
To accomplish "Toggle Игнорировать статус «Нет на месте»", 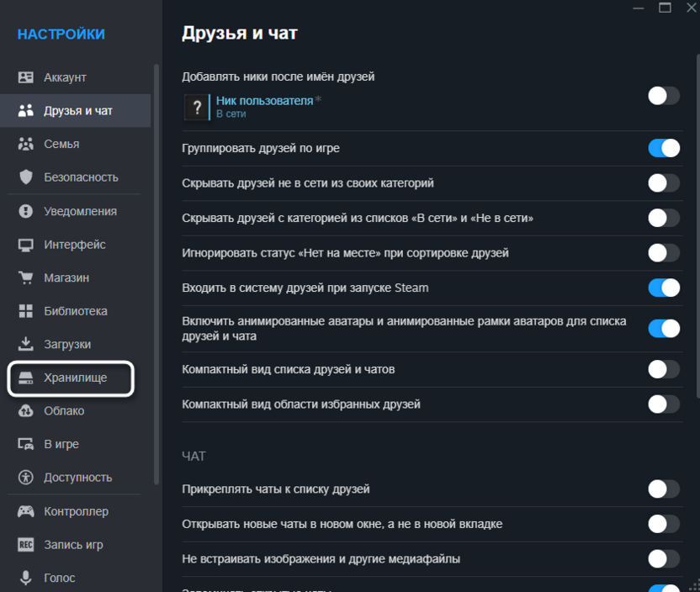I will click(x=664, y=253).
